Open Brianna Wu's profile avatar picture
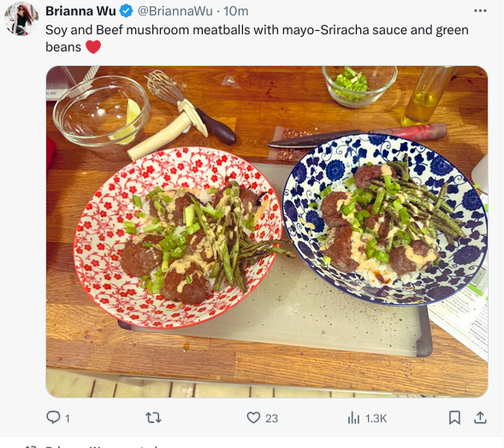This screenshot has width=504, height=448. [x=21, y=19]
